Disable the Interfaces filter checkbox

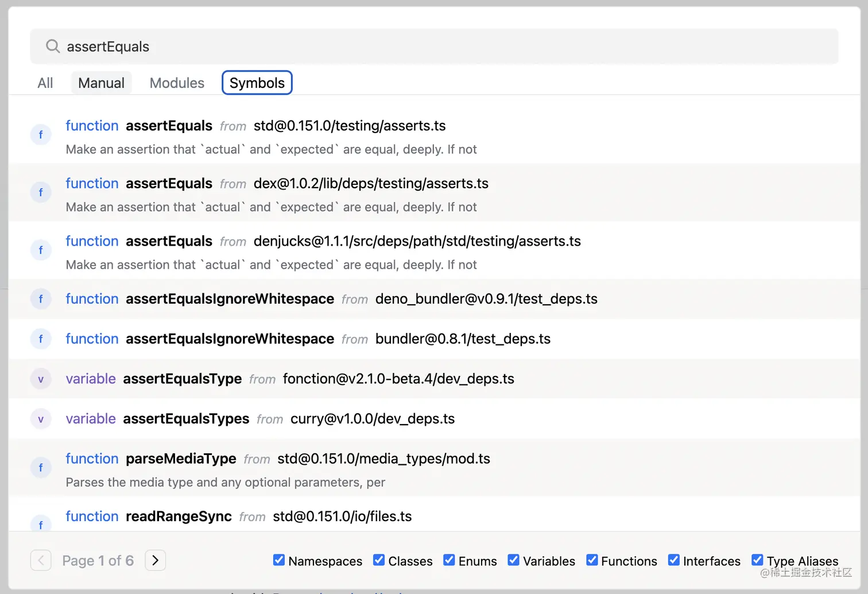pyautogui.click(x=674, y=560)
